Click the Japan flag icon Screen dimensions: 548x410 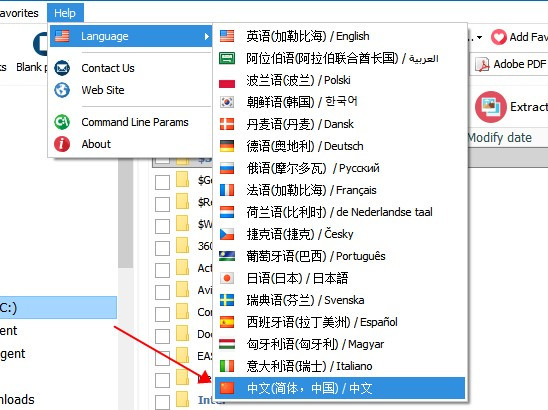(x=227, y=278)
